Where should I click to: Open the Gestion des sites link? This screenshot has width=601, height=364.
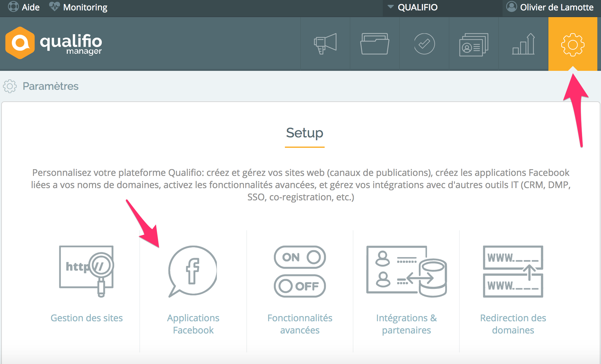coord(87,318)
